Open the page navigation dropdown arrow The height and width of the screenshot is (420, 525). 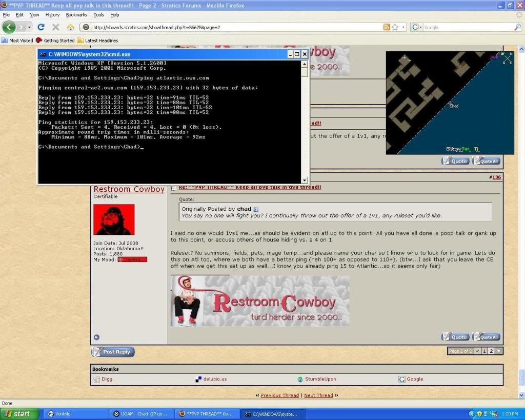click(499, 351)
